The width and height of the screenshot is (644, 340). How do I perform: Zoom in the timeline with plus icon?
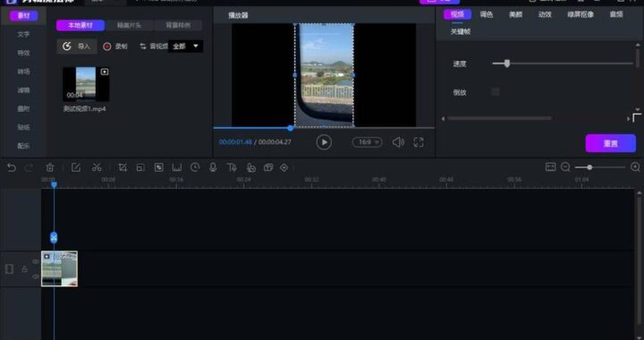coord(635,167)
